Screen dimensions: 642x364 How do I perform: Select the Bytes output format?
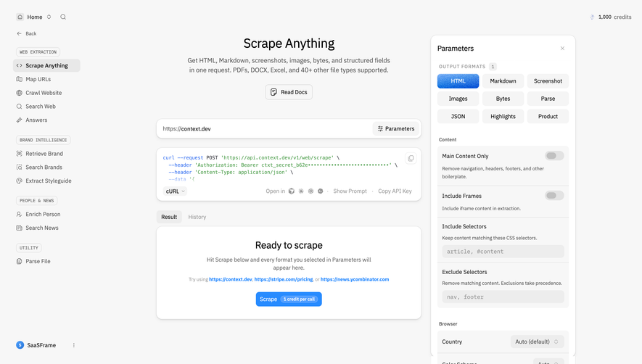click(503, 99)
